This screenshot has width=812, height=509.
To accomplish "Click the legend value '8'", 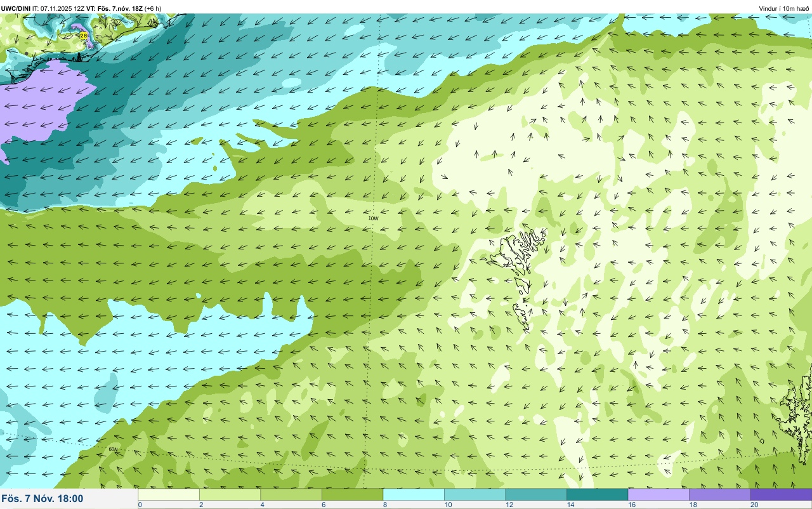I will pyautogui.click(x=384, y=505).
